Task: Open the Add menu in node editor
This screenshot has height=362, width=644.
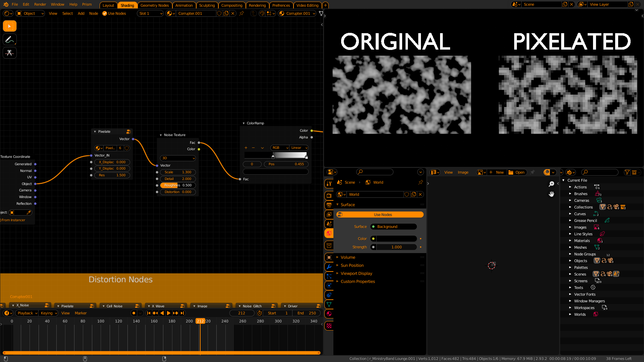Action: (x=81, y=13)
